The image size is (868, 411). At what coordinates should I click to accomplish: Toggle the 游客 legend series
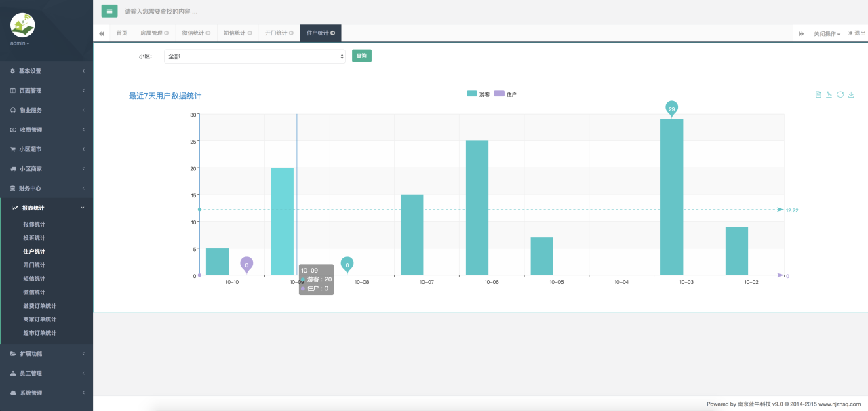click(477, 94)
